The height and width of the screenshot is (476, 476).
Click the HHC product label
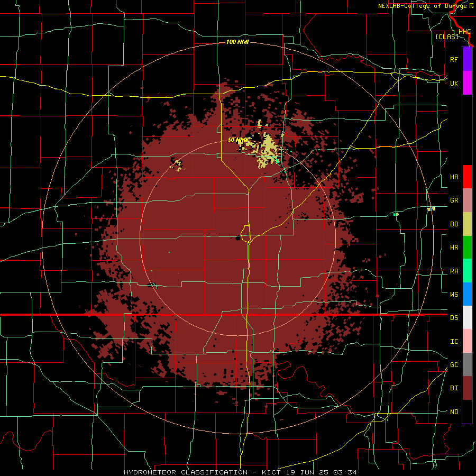point(465,32)
